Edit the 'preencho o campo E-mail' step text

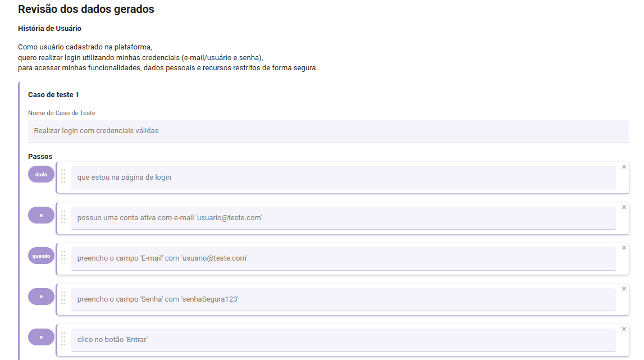(x=342, y=258)
